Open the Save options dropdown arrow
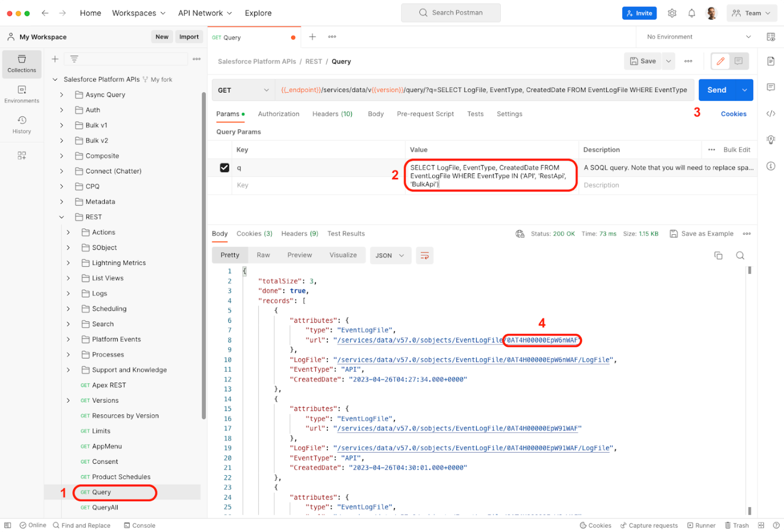Viewport: 784px width, 532px height. [669, 61]
